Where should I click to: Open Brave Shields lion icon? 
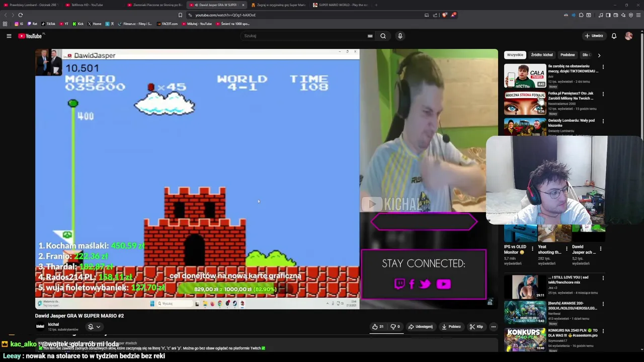tap(444, 15)
